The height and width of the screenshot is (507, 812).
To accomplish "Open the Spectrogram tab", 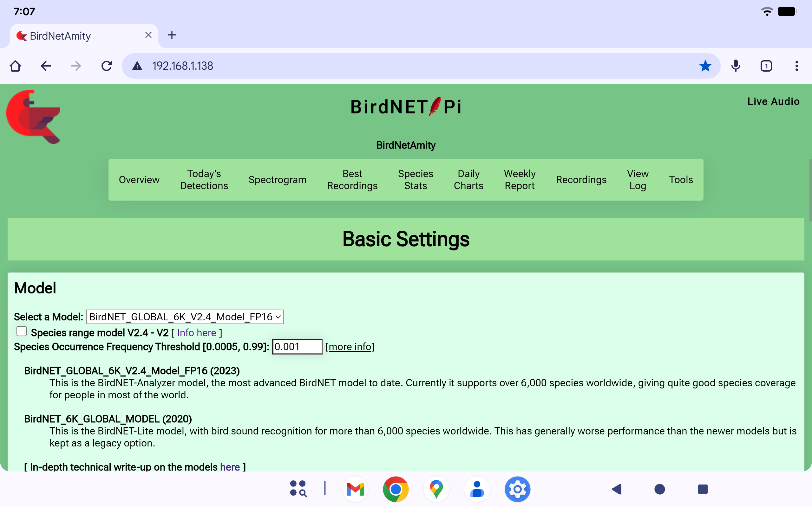I will [278, 180].
